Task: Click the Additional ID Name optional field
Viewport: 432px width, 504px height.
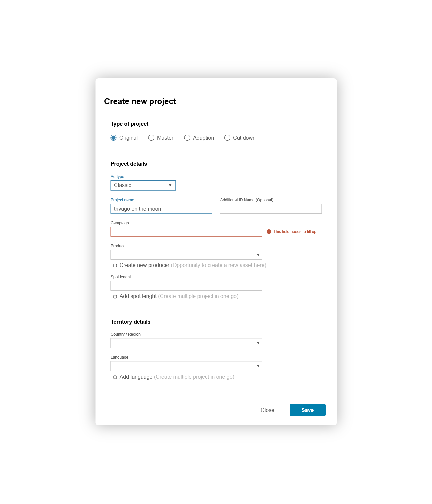Action: 271,208
